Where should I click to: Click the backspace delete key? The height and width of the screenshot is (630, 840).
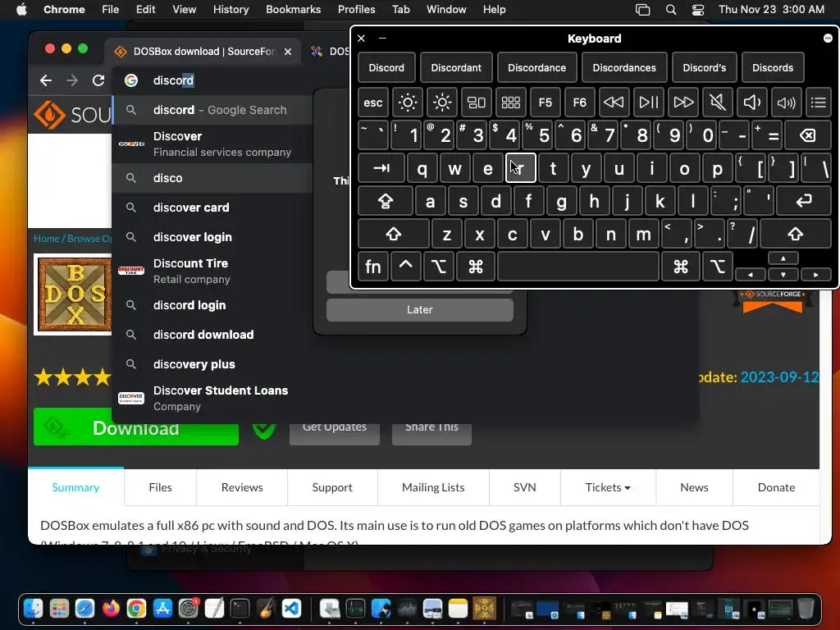click(x=808, y=135)
